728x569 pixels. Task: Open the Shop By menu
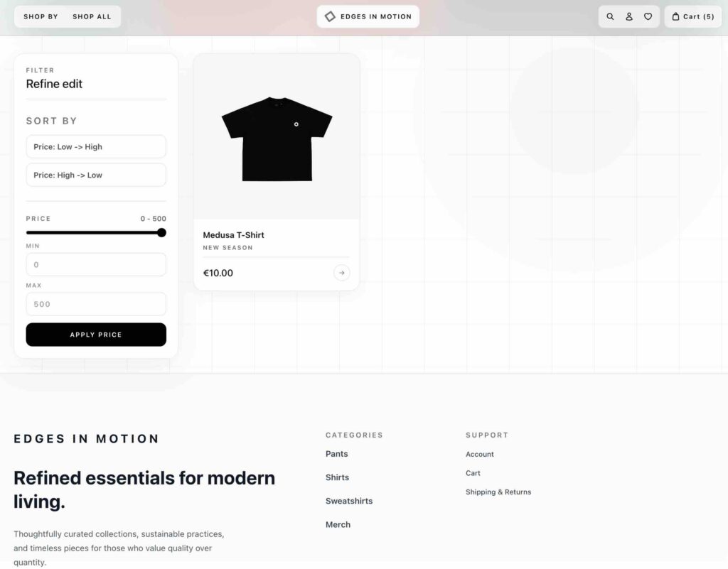[x=41, y=16]
